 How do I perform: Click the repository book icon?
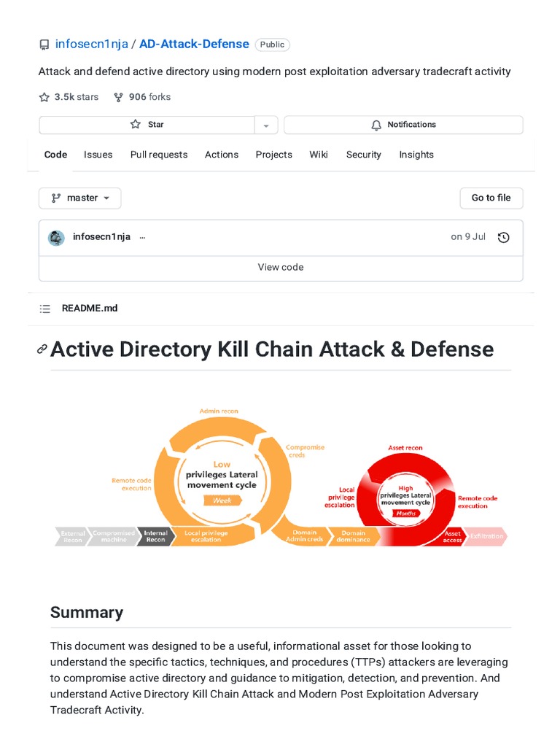(44, 44)
